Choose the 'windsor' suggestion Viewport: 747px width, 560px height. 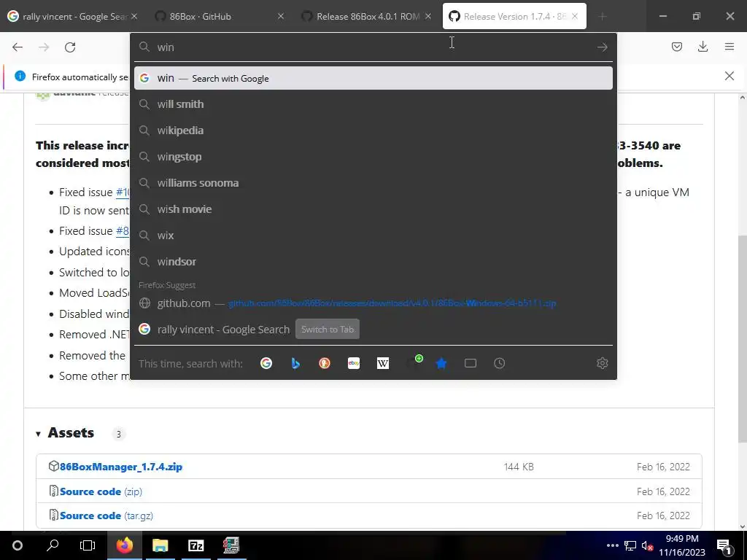(x=373, y=262)
